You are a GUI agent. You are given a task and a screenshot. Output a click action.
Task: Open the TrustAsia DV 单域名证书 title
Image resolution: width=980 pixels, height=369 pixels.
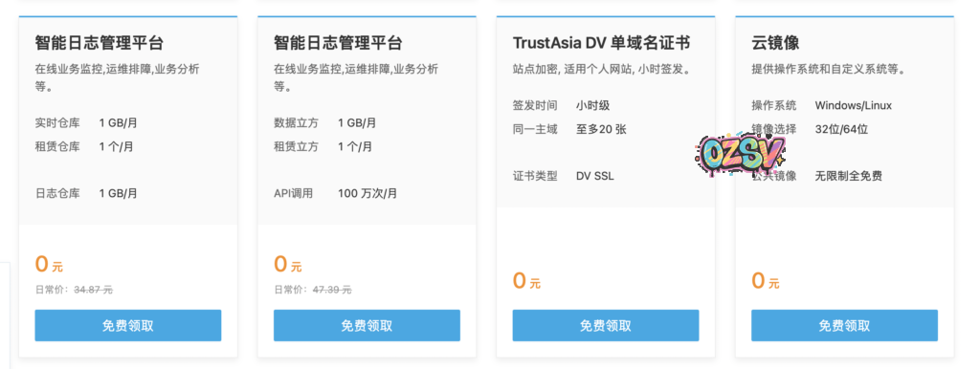click(x=601, y=43)
